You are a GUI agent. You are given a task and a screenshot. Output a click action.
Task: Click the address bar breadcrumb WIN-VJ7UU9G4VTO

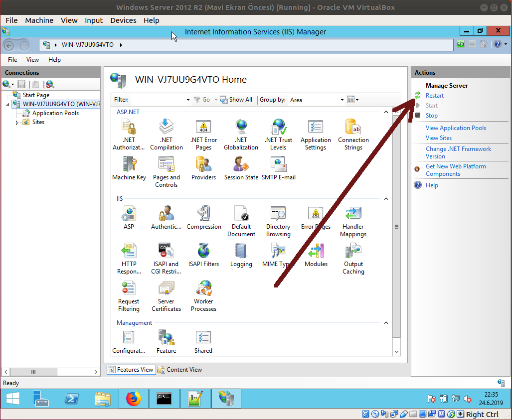[x=88, y=45]
